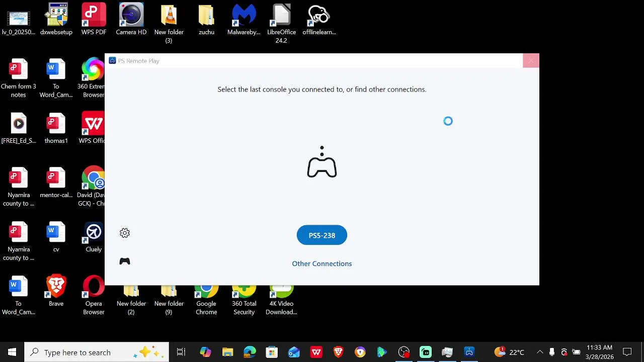Connect to the PS5-238 console

point(322,235)
